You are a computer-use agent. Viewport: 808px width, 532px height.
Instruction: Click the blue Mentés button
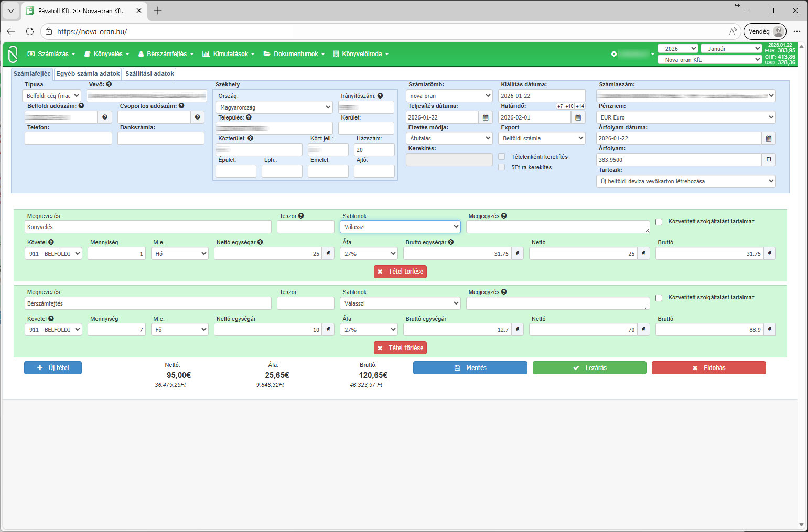470,368
